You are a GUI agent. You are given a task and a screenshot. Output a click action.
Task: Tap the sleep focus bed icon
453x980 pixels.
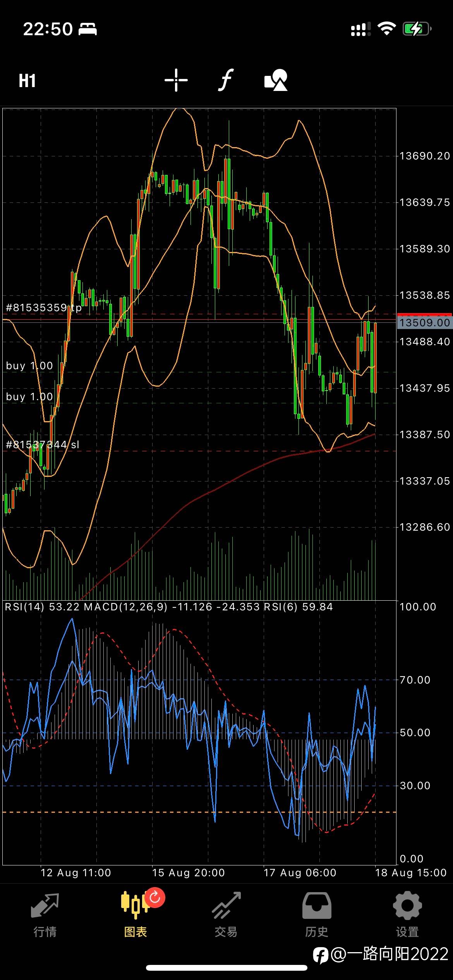pyautogui.click(x=88, y=29)
